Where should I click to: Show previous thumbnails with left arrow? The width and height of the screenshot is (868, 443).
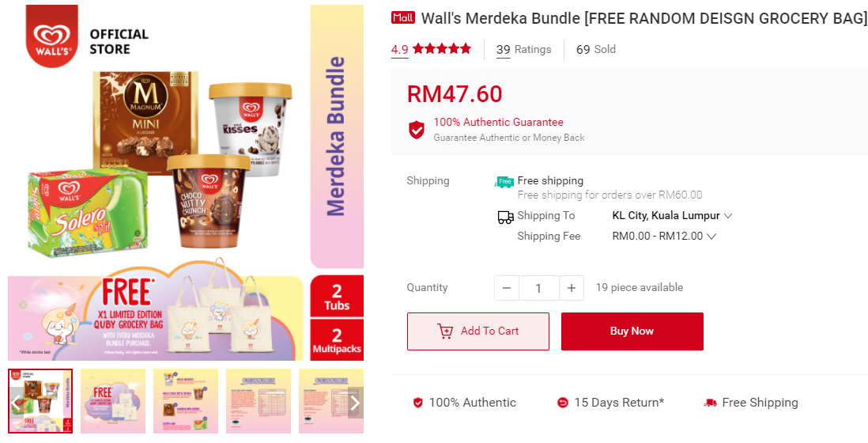point(16,403)
